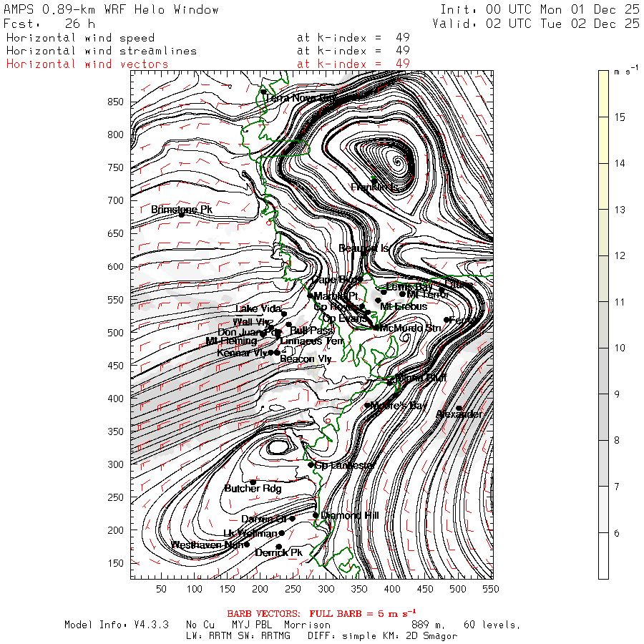This screenshot has height=644, width=644.
Task: Click the Westhaven Nun marker dot
Action: pos(247,545)
